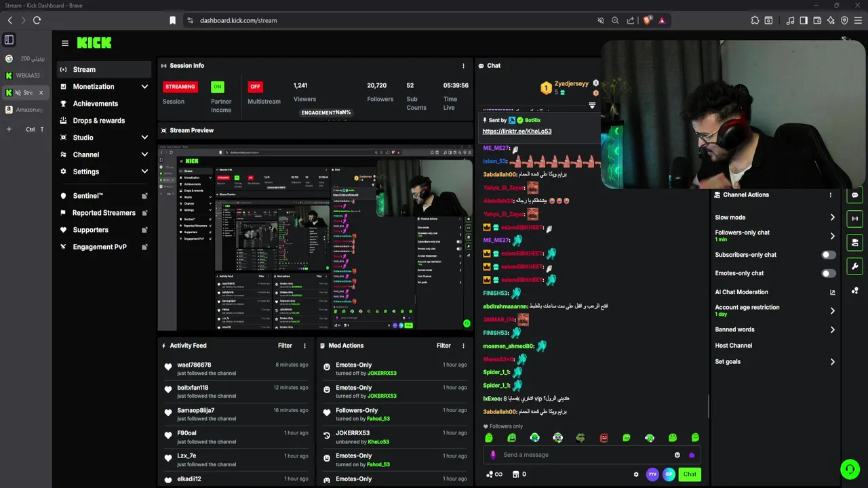
Task: Open Reported Streamers in sidebar
Action: click(104, 213)
